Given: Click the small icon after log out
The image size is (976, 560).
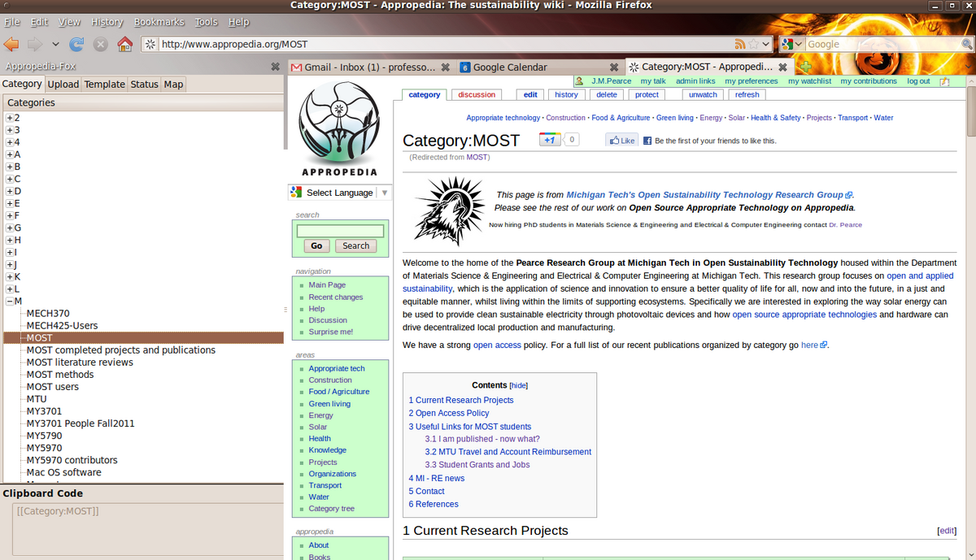Looking at the screenshot, I should coord(944,81).
